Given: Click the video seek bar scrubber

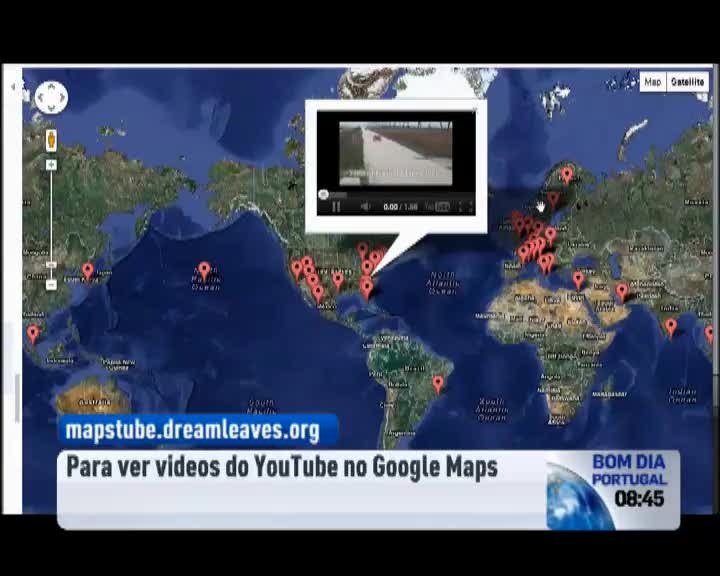Looking at the screenshot, I should point(323,194).
